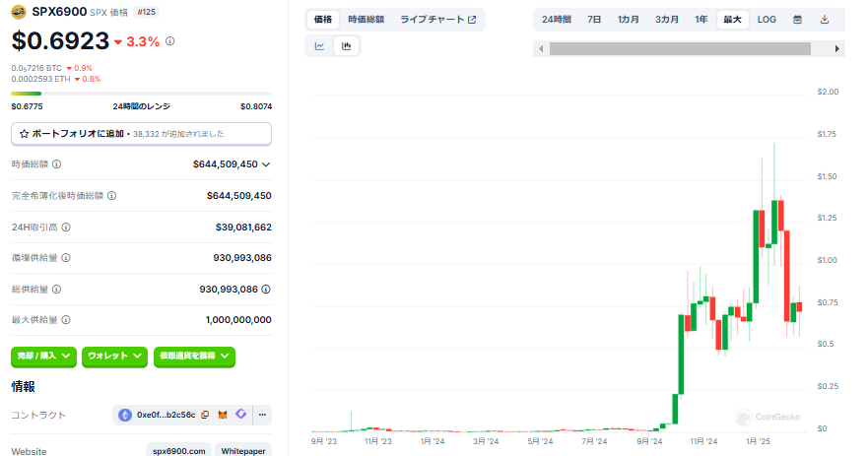Copy the contract address

click(x=204, y=415)
